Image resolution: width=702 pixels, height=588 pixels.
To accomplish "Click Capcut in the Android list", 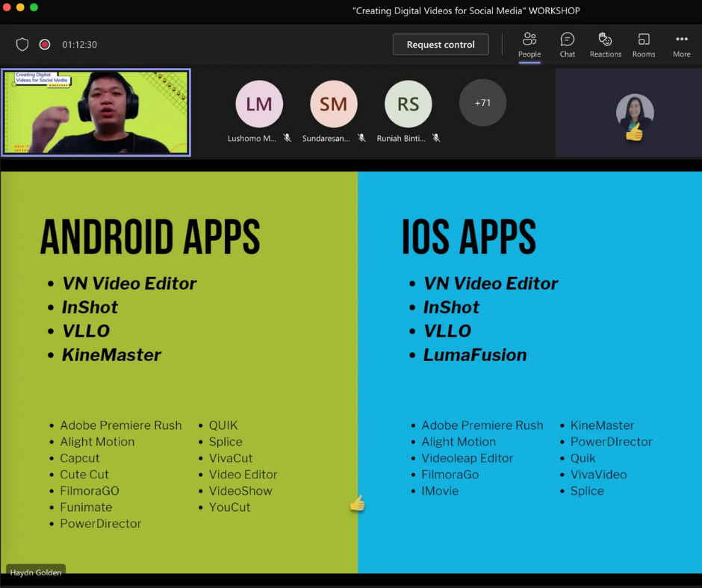I will click(x=80, y=458).
